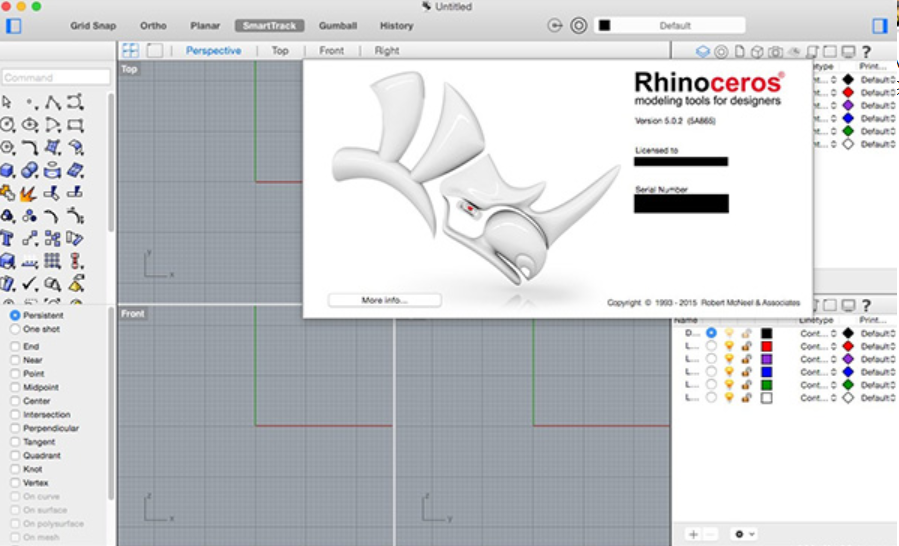Open green layer's Cont... linetype dropdown
The width and height of the screenshot is (899, 546).
pos(818,385)
